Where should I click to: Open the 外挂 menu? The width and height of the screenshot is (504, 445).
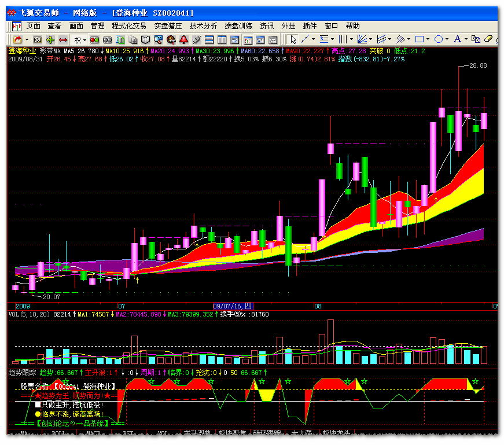[x=288, y=26]
